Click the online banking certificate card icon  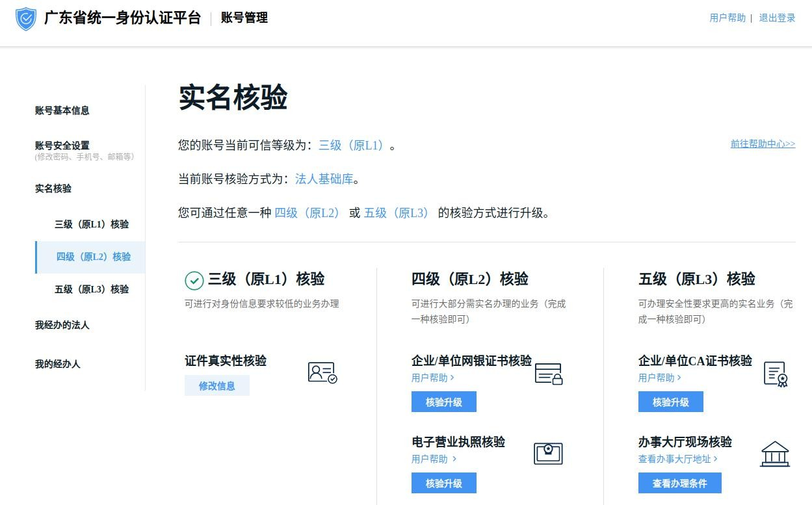[x=548, y=374]
